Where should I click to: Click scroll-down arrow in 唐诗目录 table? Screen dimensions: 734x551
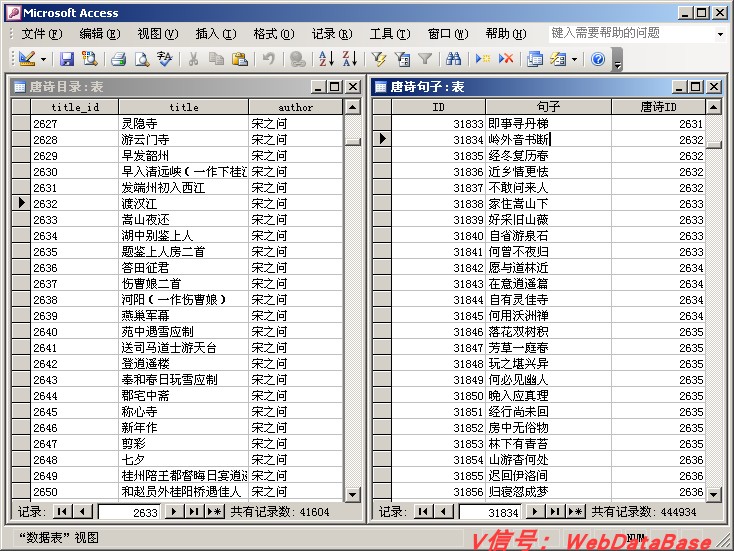click(352, 494)
